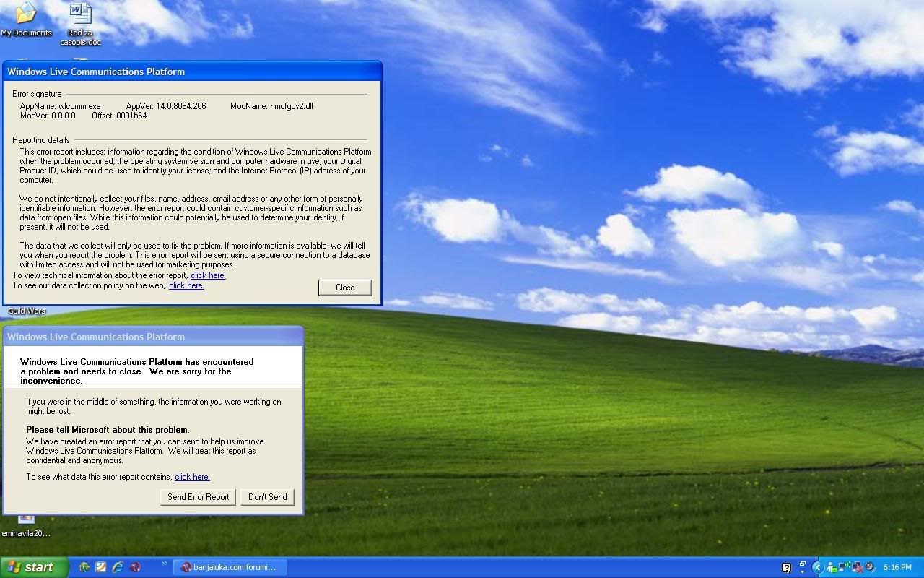Click 'click here' to see error report data
Screen dimensions: 924x578
click(x=192, y=477)
